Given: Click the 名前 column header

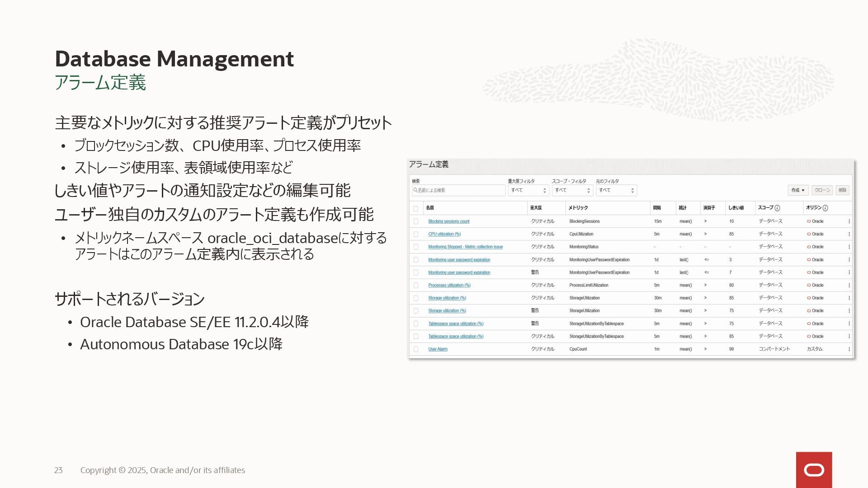Looking at the screenshot, I should point(429,208).
